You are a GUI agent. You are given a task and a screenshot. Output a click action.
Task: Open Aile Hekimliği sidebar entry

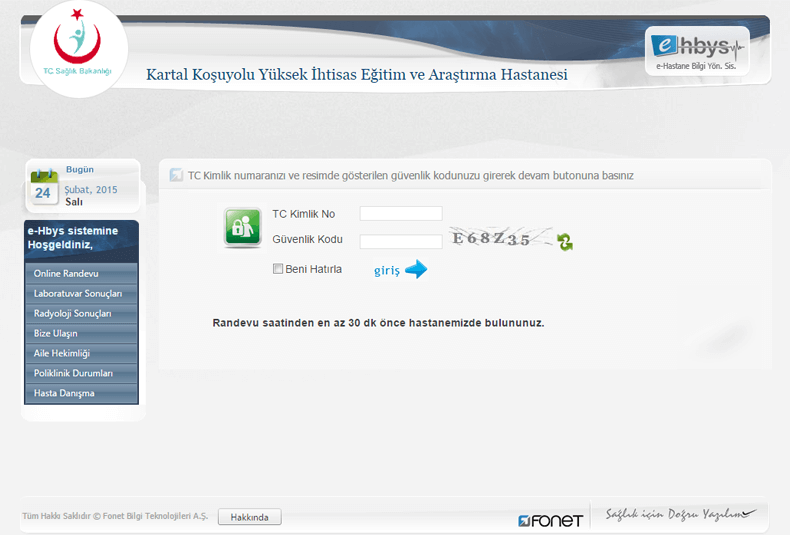pos(81,353)
